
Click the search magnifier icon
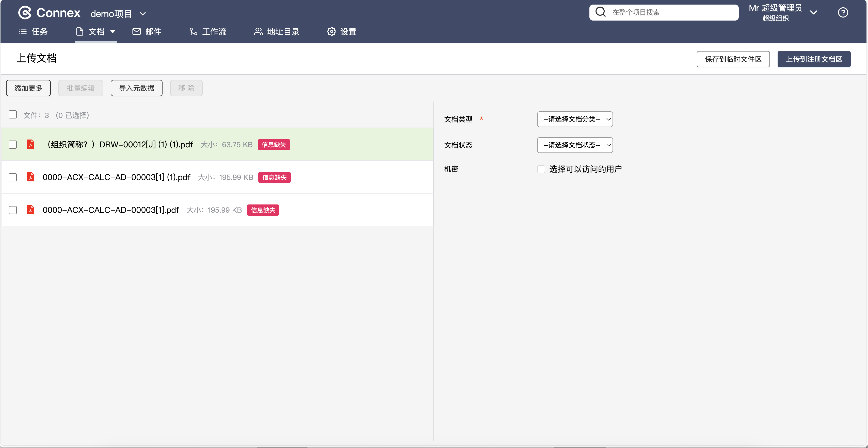coord(600,12)
